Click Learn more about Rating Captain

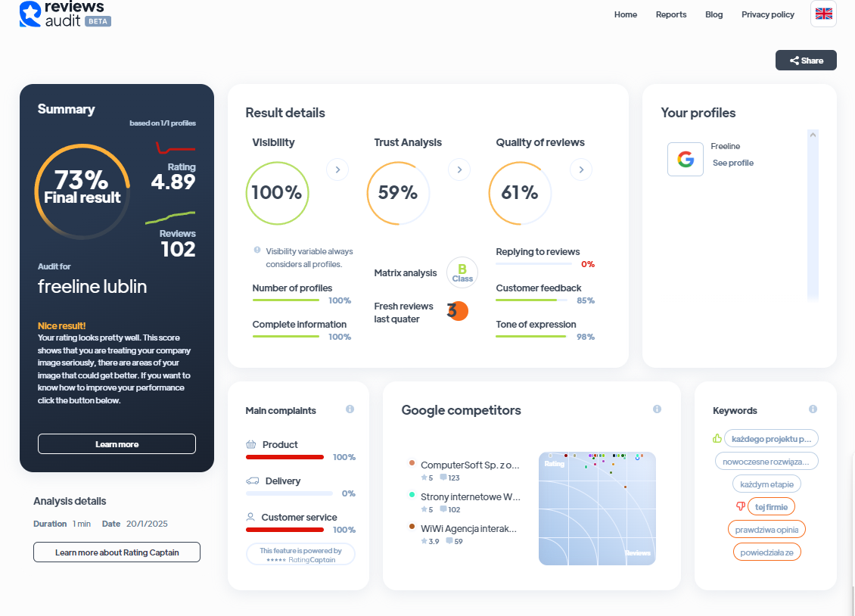117,552
